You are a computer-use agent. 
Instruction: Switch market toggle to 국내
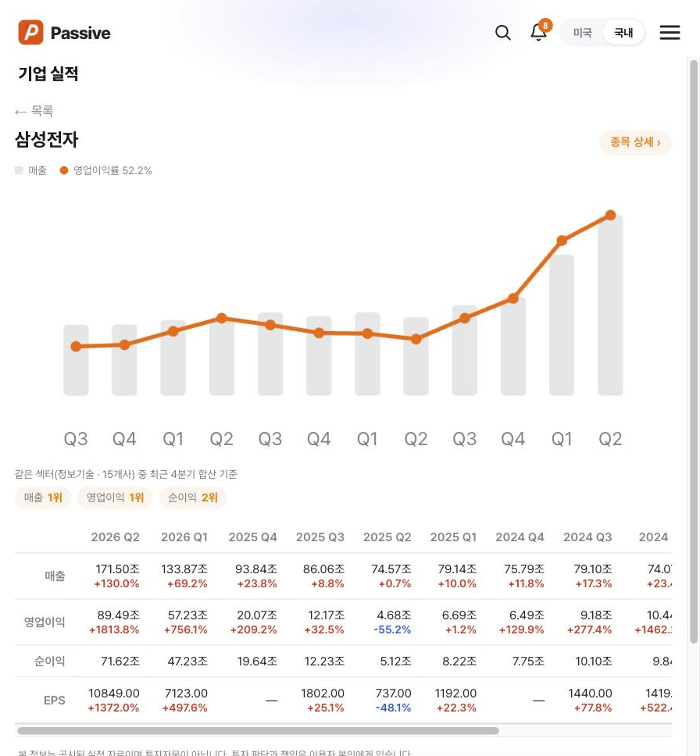click(623, 33)
